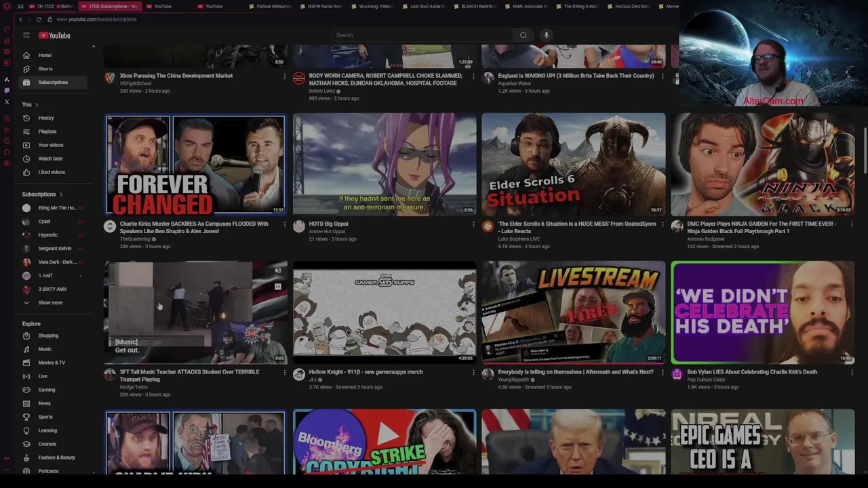Open Shopping under Explore
The image size is (868, 488).
(53, 335)
